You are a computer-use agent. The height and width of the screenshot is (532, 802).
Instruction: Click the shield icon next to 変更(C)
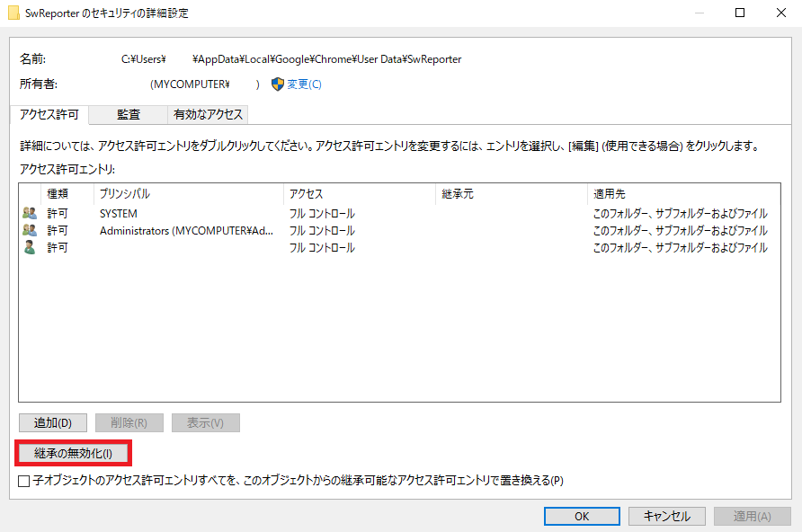click(x=277, y=84)
